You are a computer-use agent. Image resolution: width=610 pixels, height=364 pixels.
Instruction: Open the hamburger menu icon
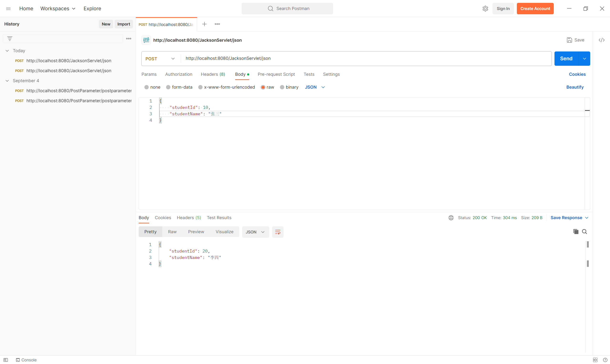(8, 9)
